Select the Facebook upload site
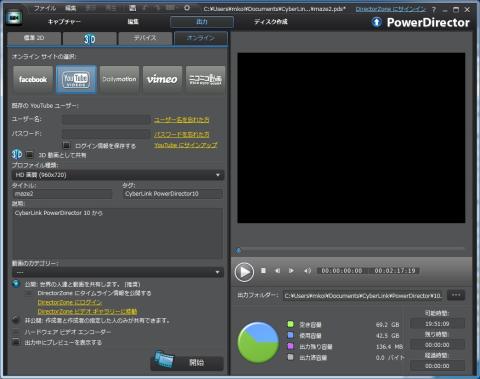Screen dimensions: 480x379 [x=33, y=79]
